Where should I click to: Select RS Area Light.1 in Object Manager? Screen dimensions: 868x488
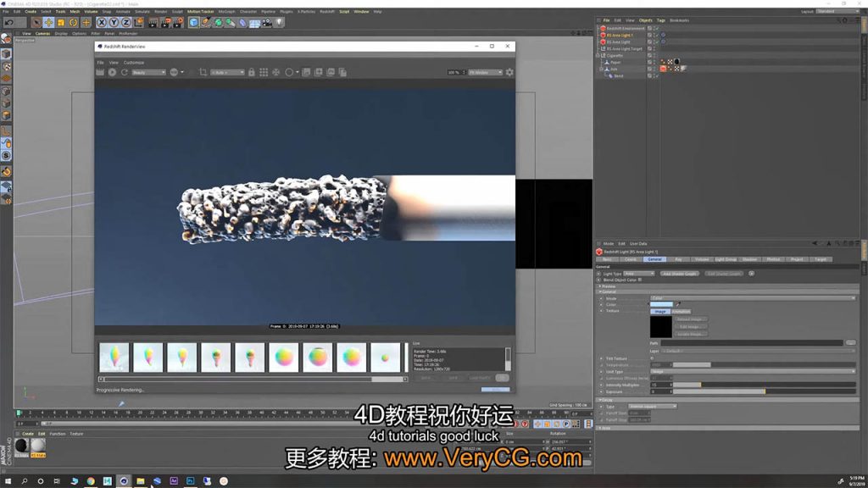click(x=620, y=35)
